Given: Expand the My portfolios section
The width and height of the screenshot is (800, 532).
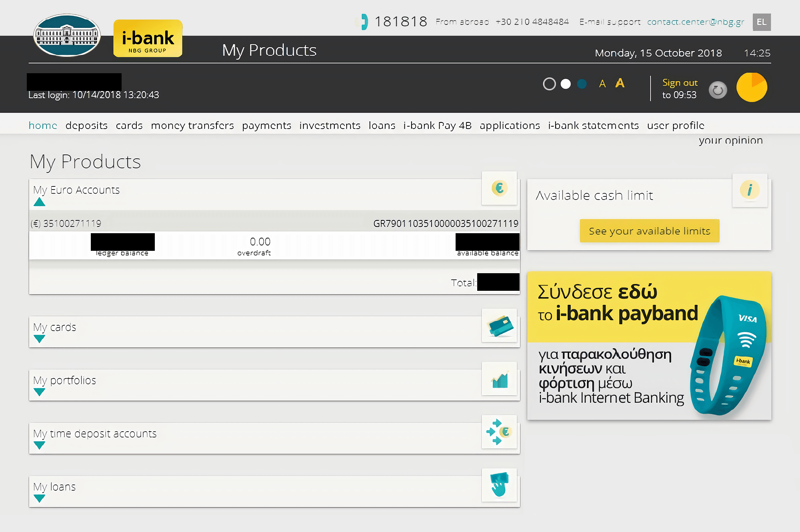Looking at the screenshot, I should click(39, 392).
